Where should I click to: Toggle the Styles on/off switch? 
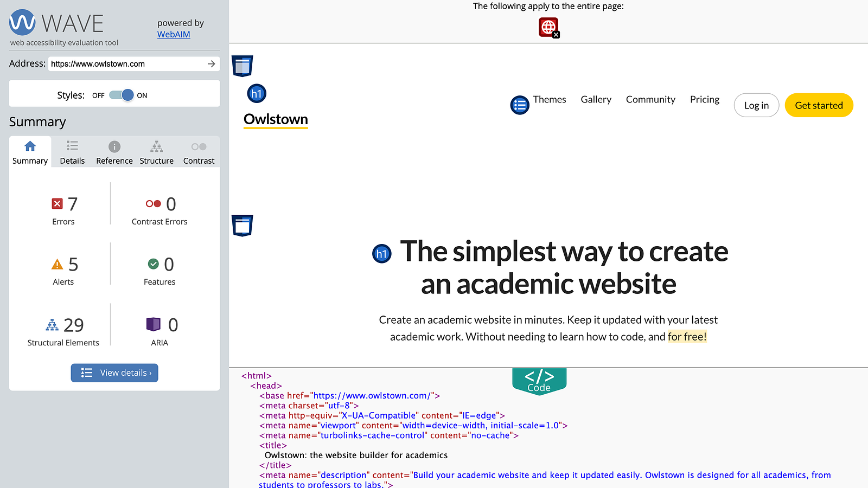[x=121, y=95]
